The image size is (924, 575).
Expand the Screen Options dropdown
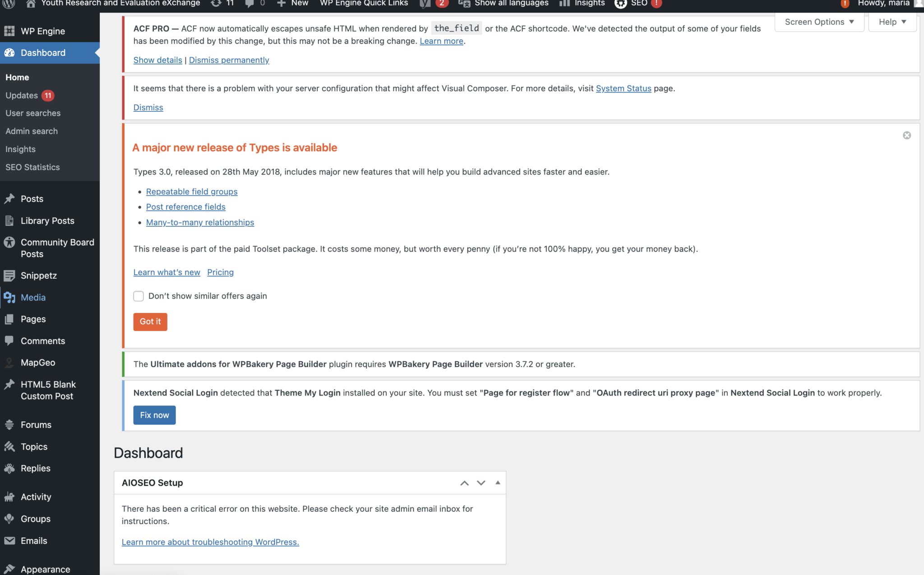point(819,22)
